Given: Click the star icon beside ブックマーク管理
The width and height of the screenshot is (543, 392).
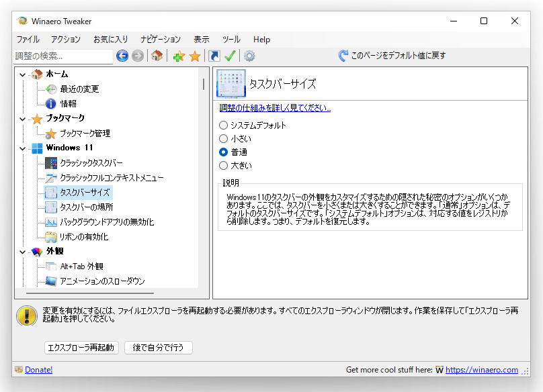Looking at the screenshot, I should (x=51, y=134).
